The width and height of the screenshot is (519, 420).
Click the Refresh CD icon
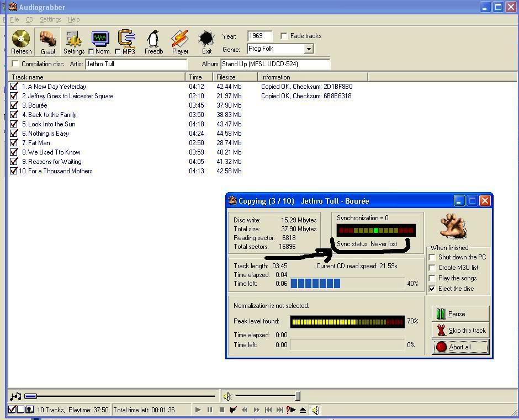click(21, 39)
